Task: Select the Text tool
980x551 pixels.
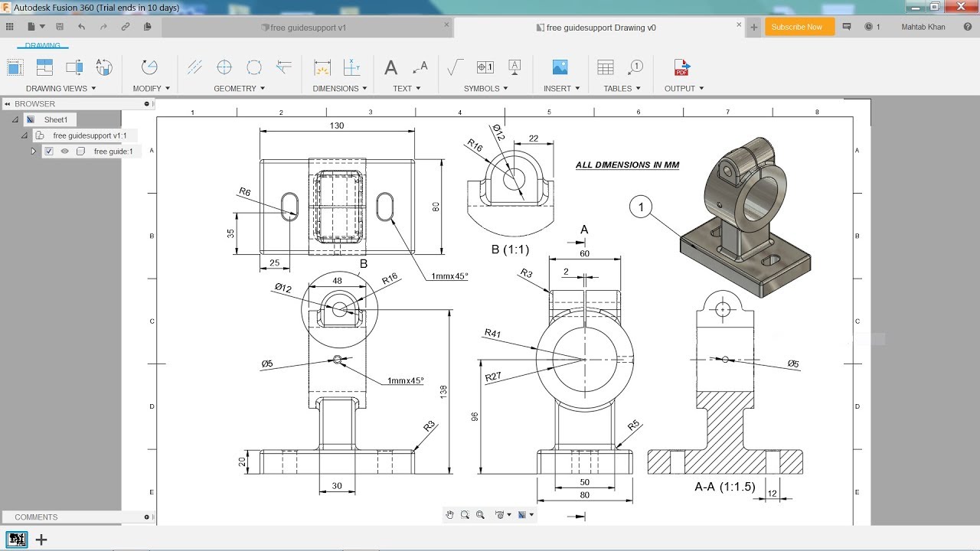Action: click(392, 67)
